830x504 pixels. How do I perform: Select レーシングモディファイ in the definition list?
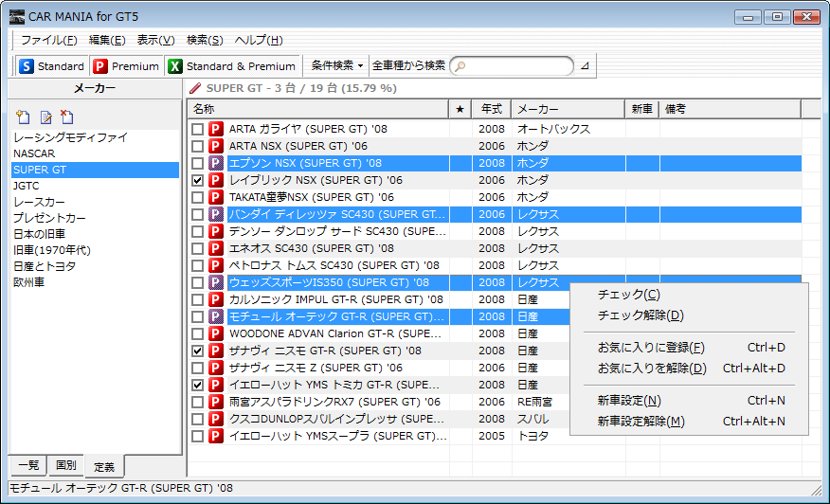pos(96,137)
